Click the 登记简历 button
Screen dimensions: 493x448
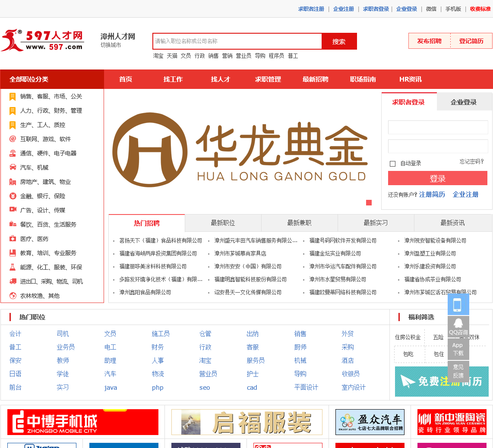471,41
